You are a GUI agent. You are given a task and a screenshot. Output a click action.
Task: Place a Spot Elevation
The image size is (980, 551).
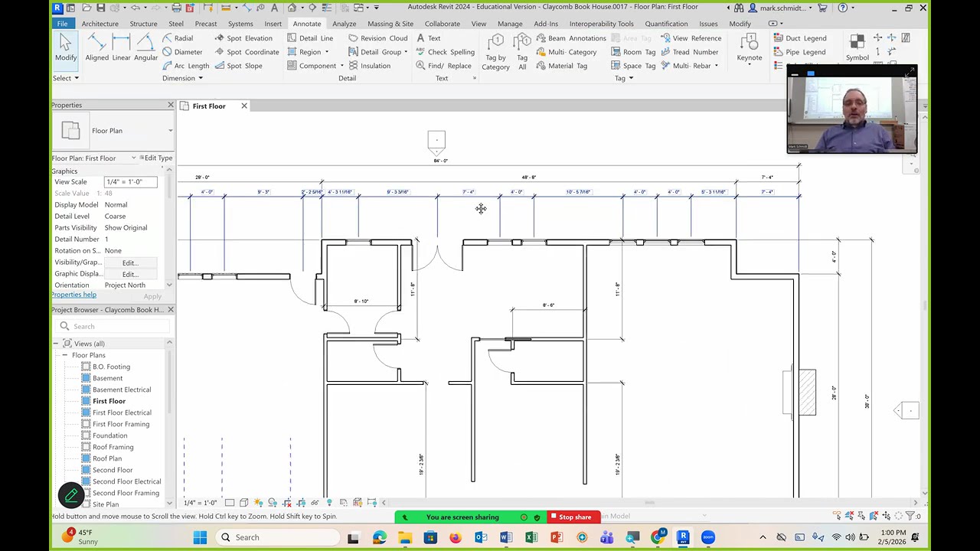tap(243, 38)
